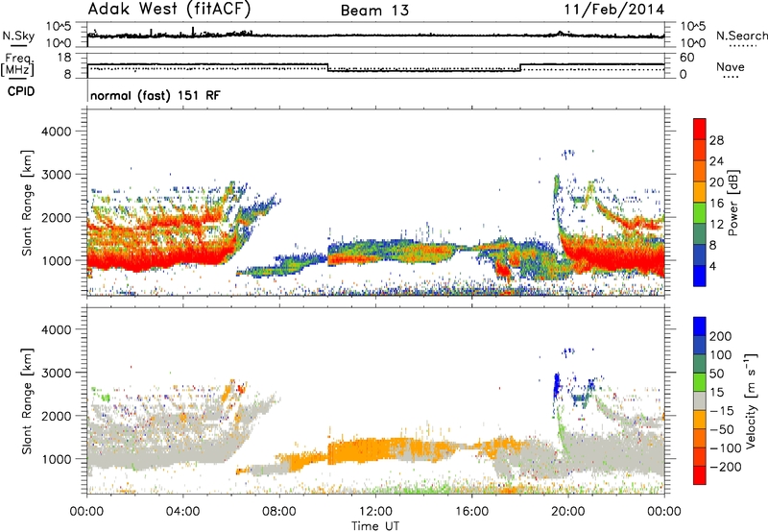
Task: Click the '-200' tick on the Velocity color bar
Action: (x=725, y=467)
